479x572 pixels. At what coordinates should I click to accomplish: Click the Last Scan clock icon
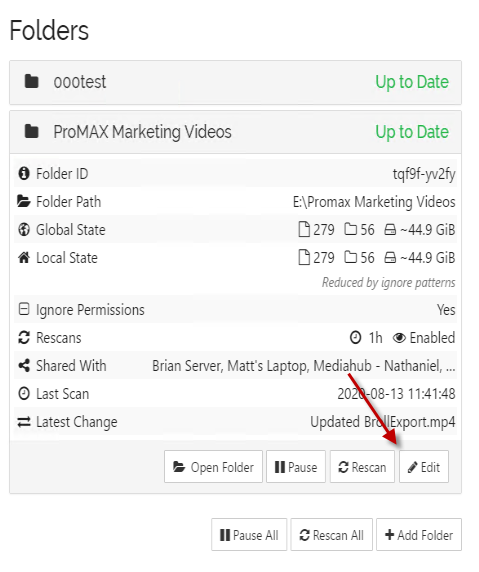[24, 394]
